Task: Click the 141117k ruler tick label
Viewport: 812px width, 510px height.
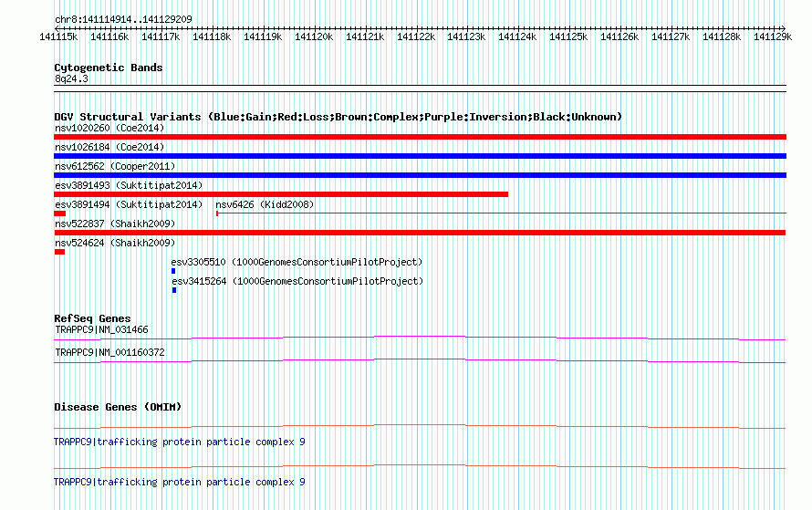Action: point(161,37)
